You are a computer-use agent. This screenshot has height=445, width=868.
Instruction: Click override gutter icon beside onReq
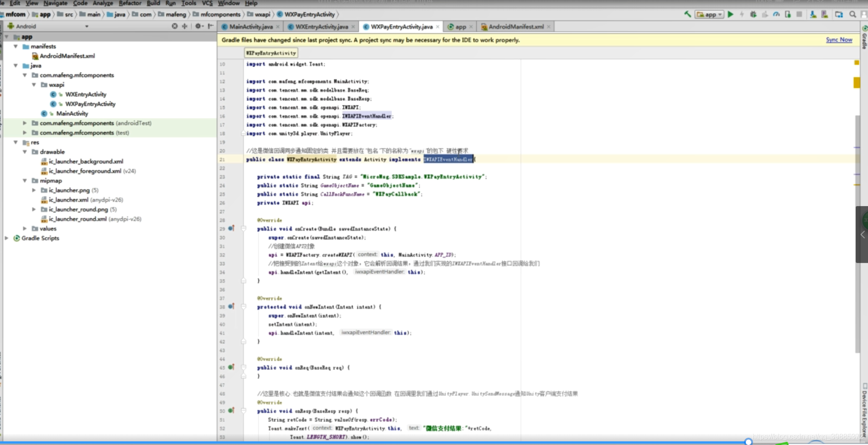click(231, 367)
